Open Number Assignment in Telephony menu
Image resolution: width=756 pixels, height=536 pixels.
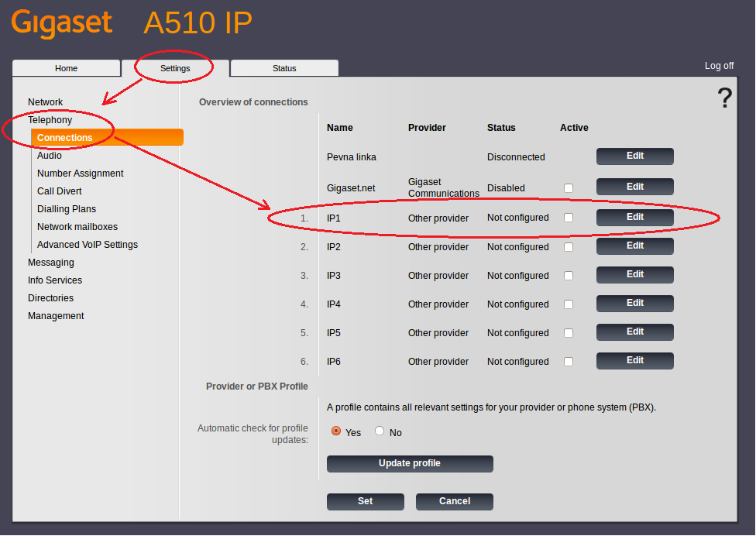point(81,174)
